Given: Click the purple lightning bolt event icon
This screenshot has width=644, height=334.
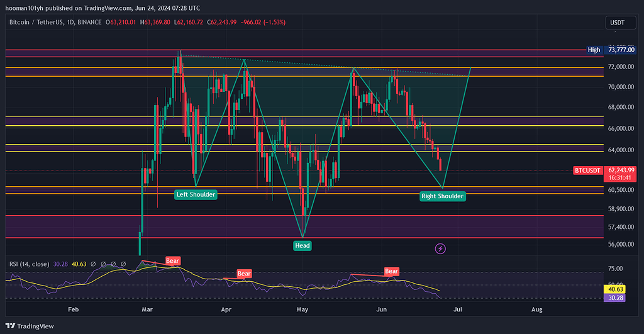Looking at the screenshot, I should click(440, 249).
